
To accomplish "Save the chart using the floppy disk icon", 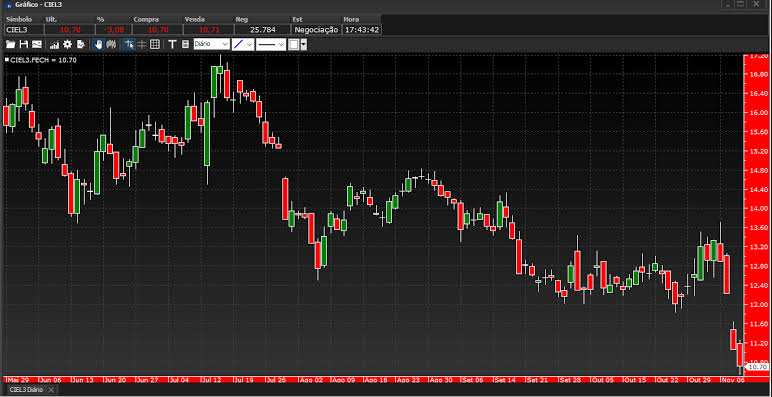I will click(24, 44).
